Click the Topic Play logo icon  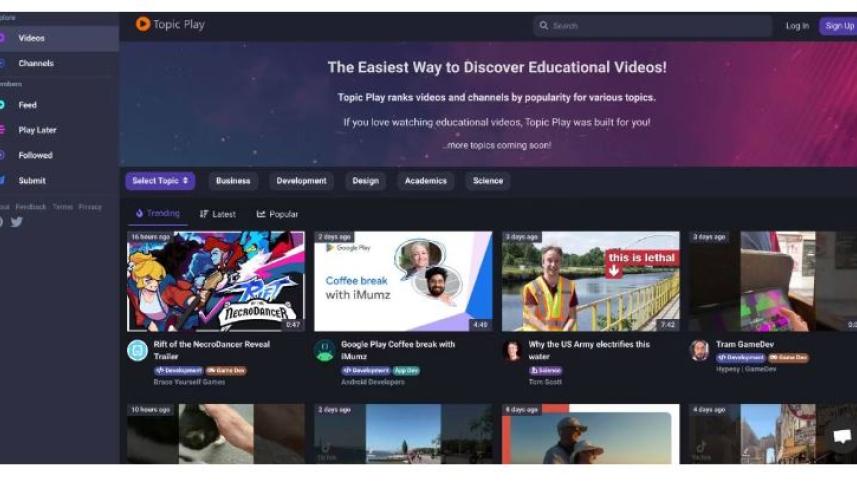[143, 24]
